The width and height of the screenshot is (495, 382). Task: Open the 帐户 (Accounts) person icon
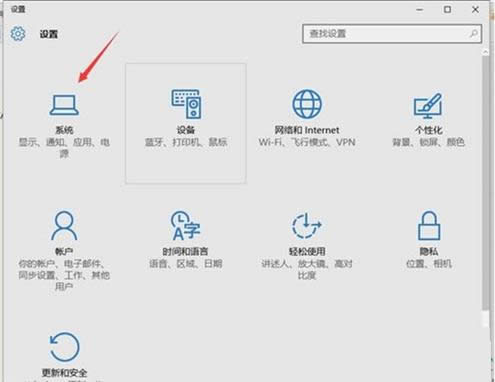pyautogui.click(x=64, y=225)
